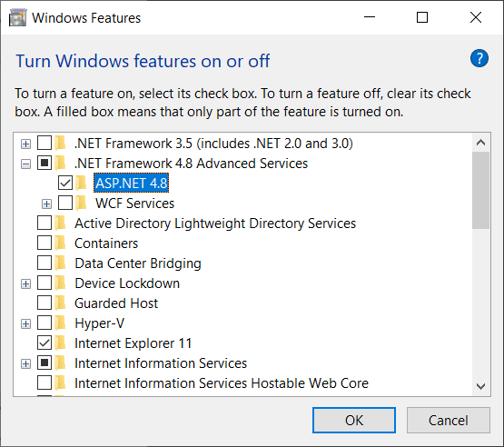Check Internet Information Services Hostable Web Core box
Image resolution: width=504 pixels, height=447 pixels.
click(x=44, y=383)
